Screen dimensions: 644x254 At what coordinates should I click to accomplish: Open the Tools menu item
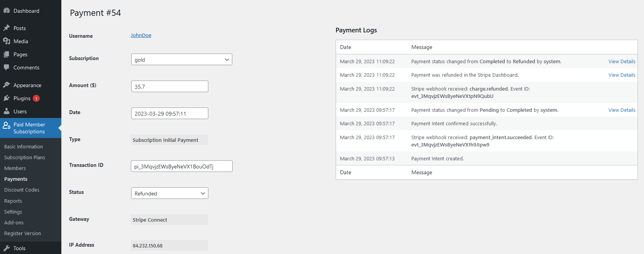click(19, 248)
